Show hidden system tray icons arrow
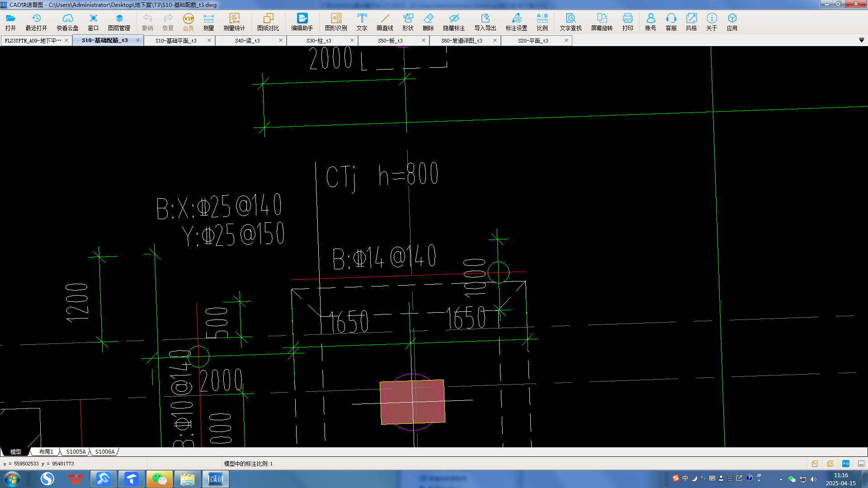This screenshot has width=868, height=488. [x=781, y=479]
